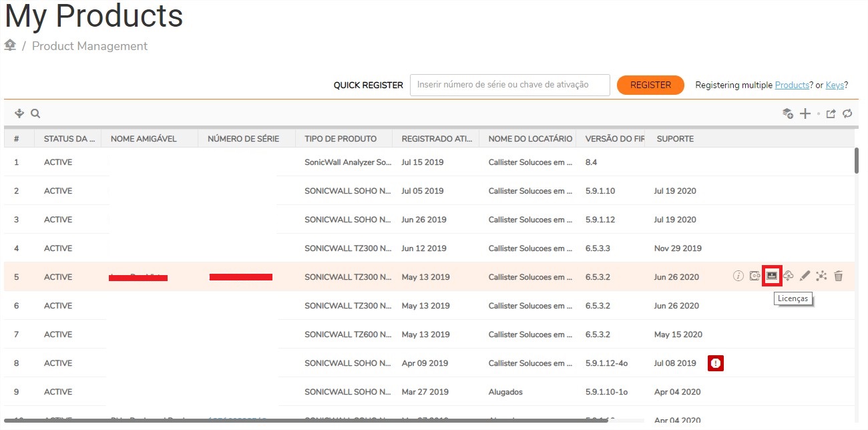
Task: Click the Product Management breadcrumb
Action: [89, 46]
